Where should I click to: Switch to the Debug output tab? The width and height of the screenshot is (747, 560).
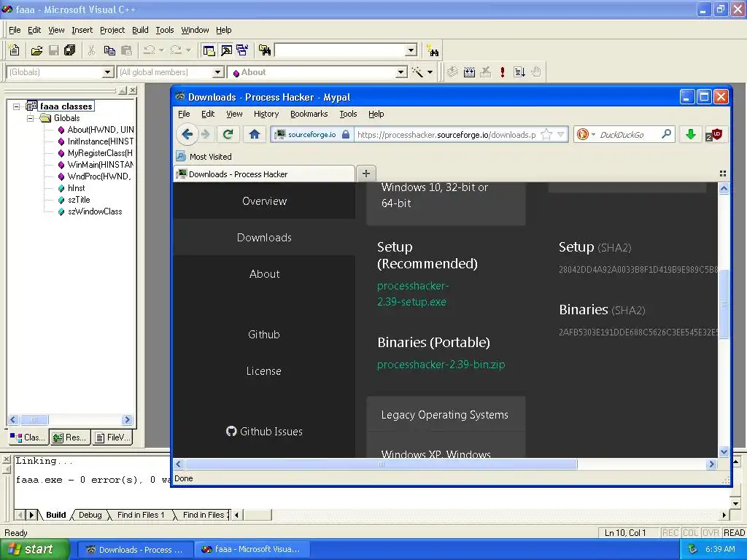90,515
